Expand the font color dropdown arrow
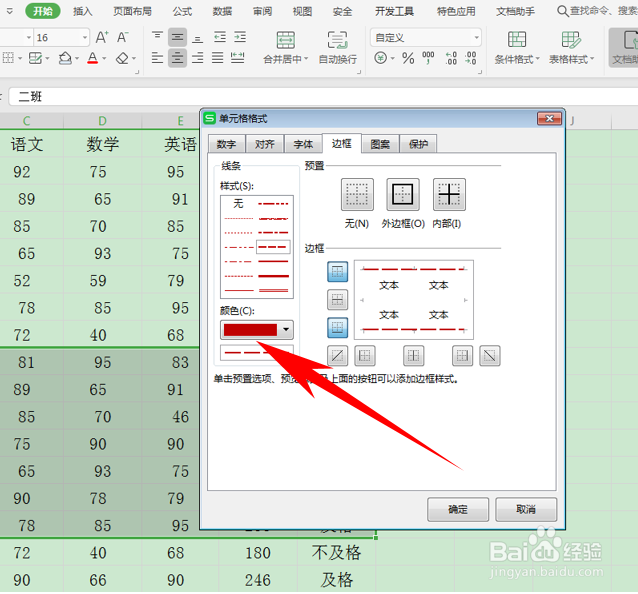The image size is (638, 594). tap(104, 59)
